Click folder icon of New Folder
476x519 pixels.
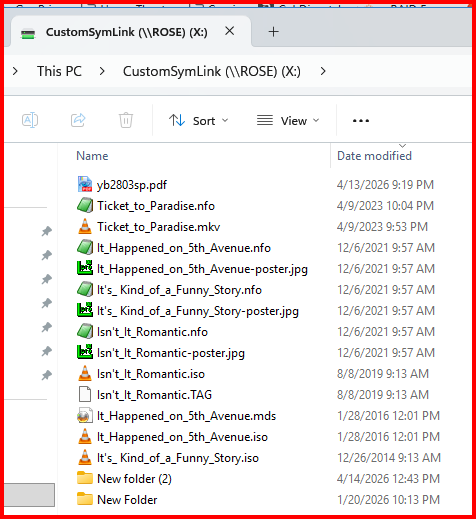(85, 499)
